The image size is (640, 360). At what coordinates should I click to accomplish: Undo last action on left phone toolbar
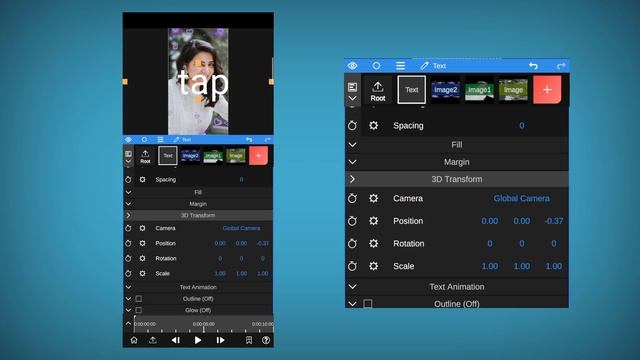pyautogui.click(x=249, y=140)
